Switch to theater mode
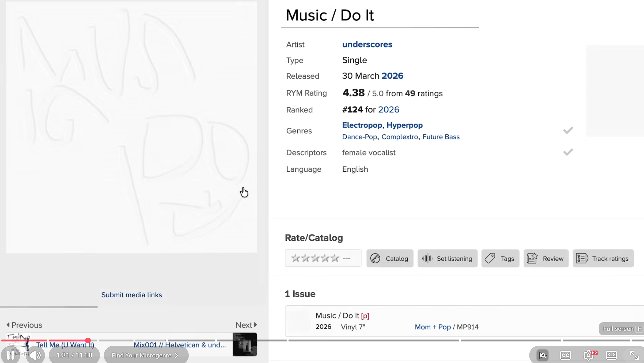 point(611,355)
